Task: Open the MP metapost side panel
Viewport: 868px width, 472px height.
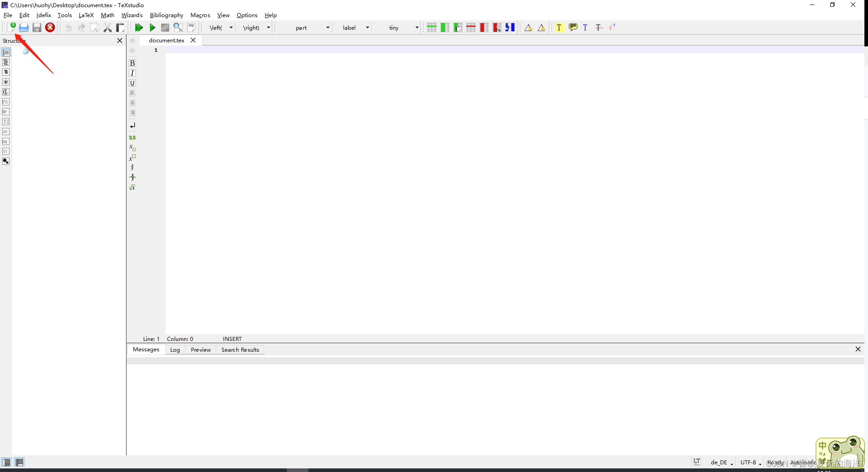Action: click(6, 112)
